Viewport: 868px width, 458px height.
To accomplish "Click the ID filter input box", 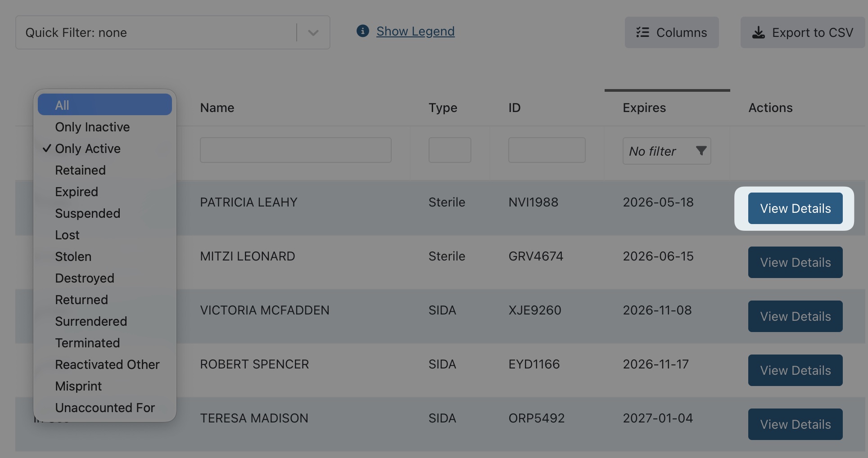I will 547,150.
